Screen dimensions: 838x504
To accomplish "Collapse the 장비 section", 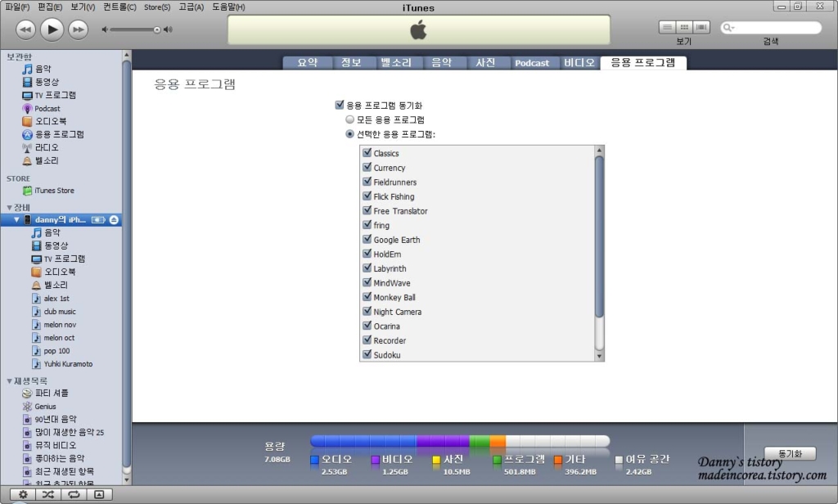I will point(9,207).
